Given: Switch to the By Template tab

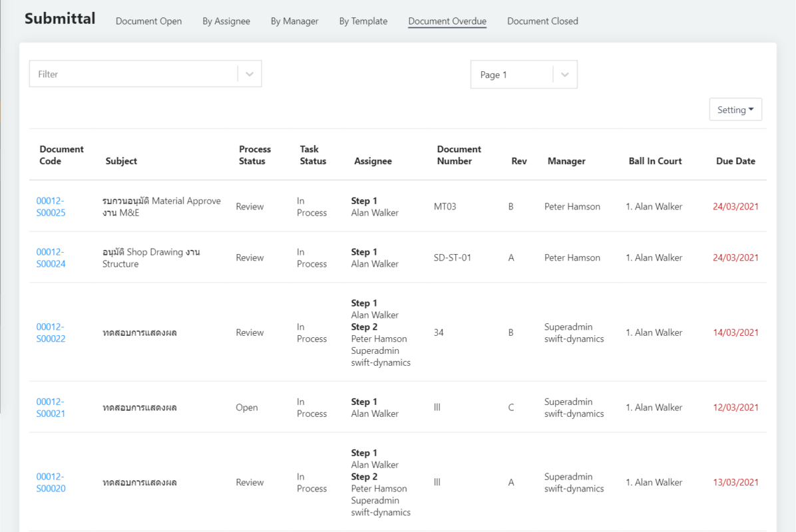Looking at the screenshot, I should coord(363,21).
